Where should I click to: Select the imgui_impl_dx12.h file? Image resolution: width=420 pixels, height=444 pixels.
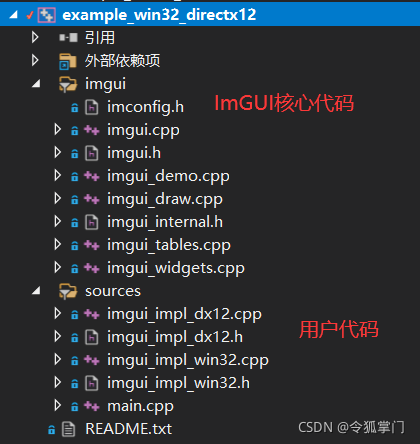pyautogui.click(x=175, y=338)
